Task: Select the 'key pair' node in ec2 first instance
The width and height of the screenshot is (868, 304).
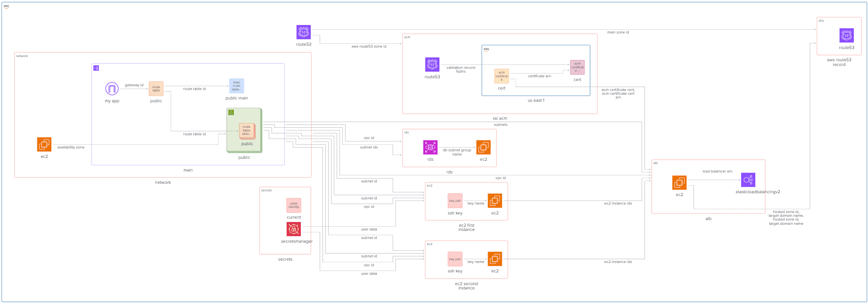Action: pos(455,201)
